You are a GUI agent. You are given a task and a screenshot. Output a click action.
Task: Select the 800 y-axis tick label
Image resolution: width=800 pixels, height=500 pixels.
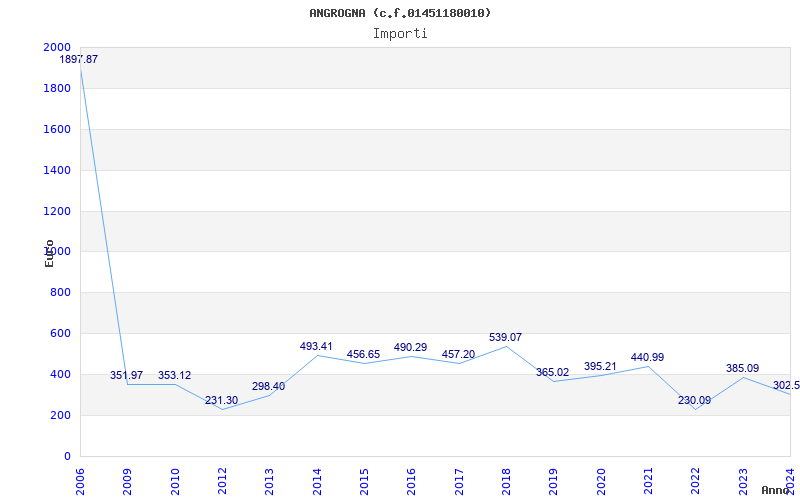[x=61, y=293]
